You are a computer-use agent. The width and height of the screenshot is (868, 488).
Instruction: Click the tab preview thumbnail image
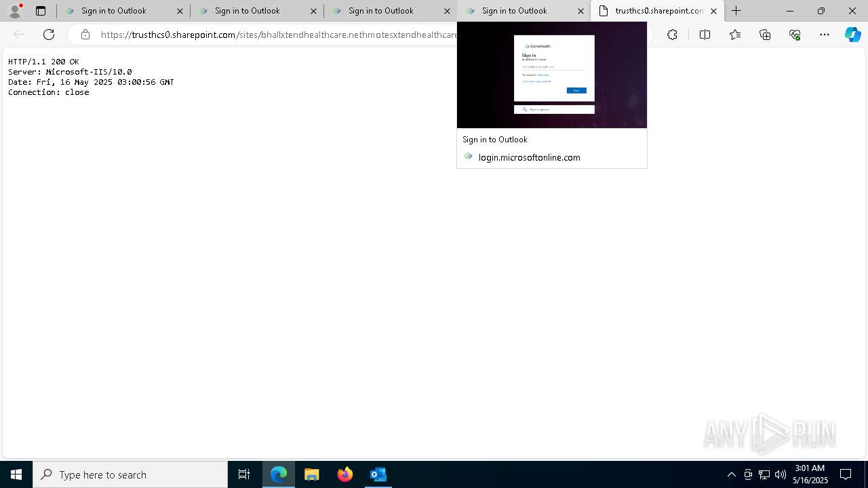pos(552,75)
